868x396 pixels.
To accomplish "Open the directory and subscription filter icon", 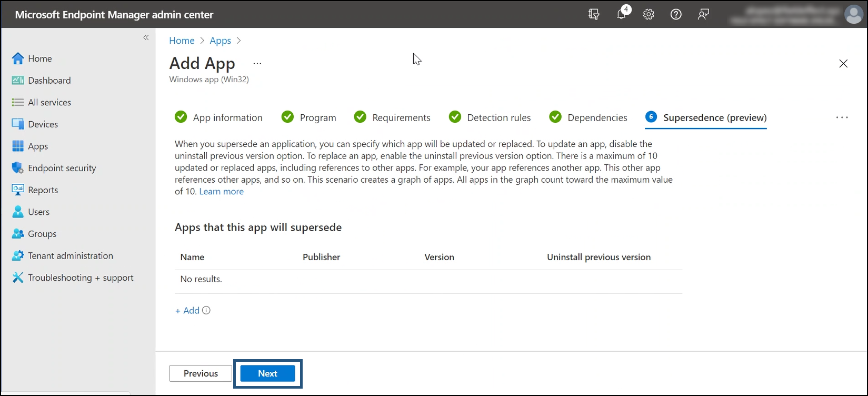I will click(x=594, y=14).
